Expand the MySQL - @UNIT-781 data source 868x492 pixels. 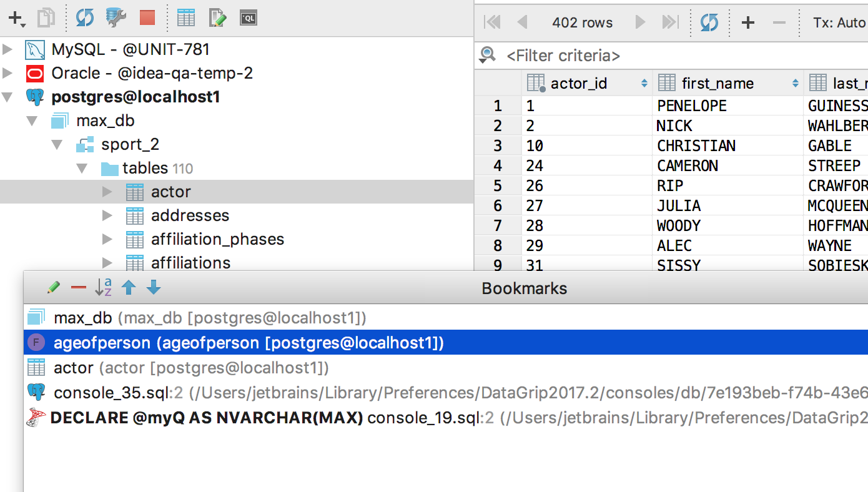[x=8, y=49]
